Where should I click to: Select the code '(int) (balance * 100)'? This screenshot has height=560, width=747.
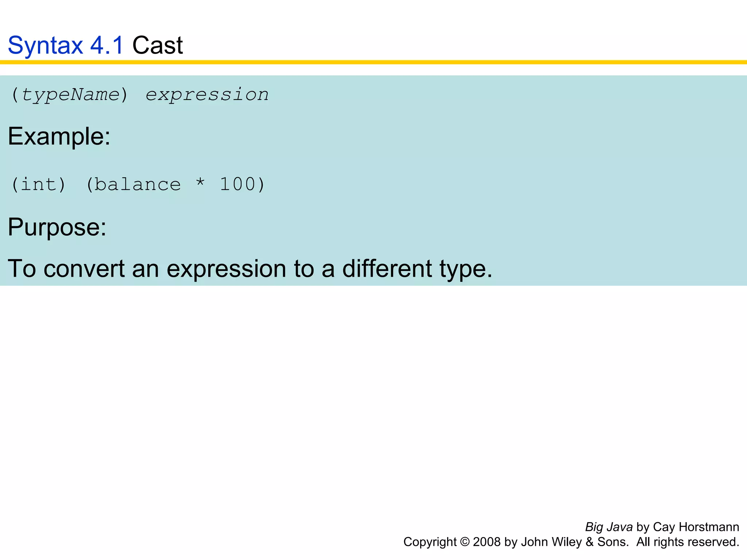tap(138, 184)
